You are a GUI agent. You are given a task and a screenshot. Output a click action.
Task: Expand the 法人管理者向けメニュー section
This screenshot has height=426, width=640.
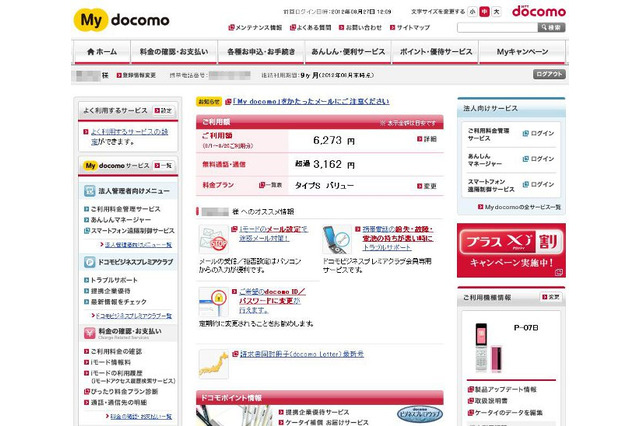128,189
